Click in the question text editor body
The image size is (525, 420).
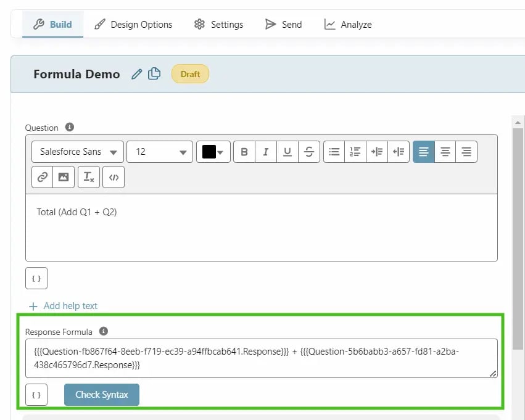262,228
